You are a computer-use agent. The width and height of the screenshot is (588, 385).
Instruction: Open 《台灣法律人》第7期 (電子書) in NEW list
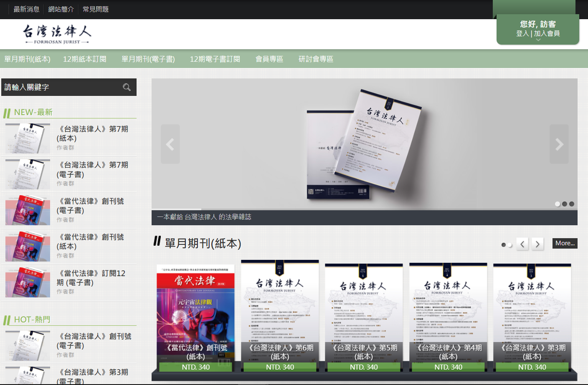[92, 170]
